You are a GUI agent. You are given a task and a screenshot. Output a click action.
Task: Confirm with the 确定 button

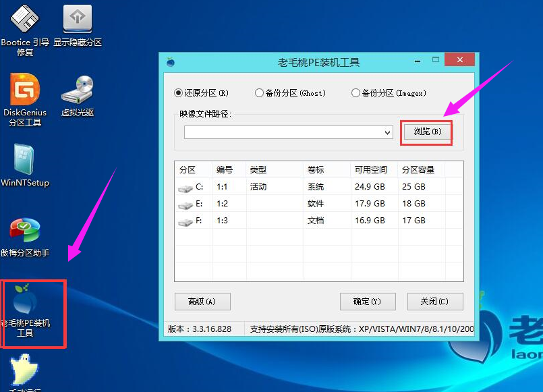pos(367,302)
